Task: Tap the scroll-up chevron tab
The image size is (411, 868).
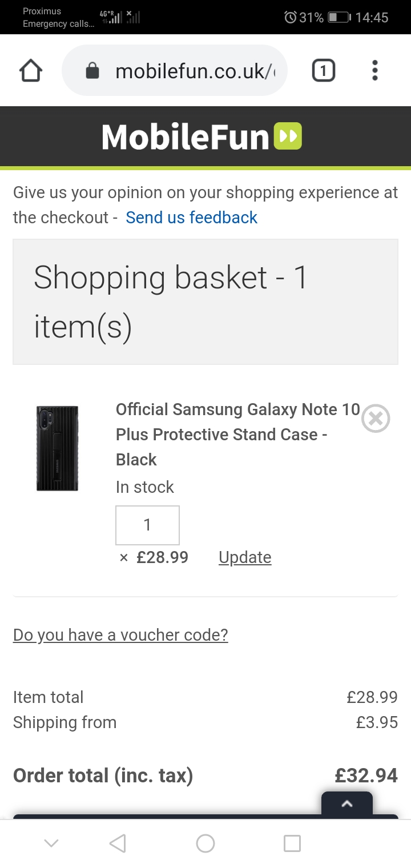Action: coord(346,804)
